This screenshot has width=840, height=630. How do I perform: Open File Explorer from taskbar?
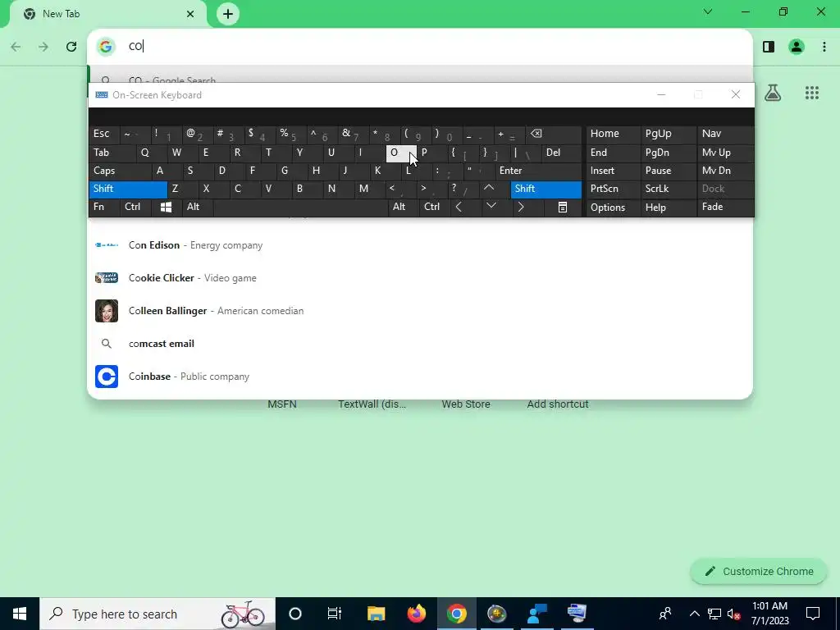click(376, 614)
